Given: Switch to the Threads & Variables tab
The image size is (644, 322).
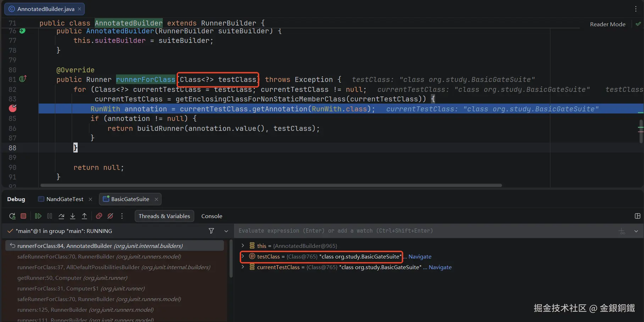Looking at the screenshot, I should (x=164, y=216).
